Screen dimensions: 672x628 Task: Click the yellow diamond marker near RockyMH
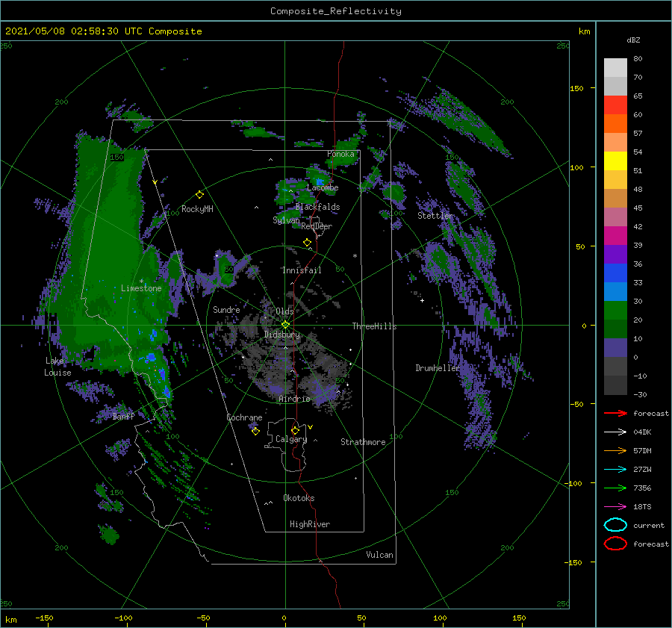pyautogui.click(x=199, y=195)
